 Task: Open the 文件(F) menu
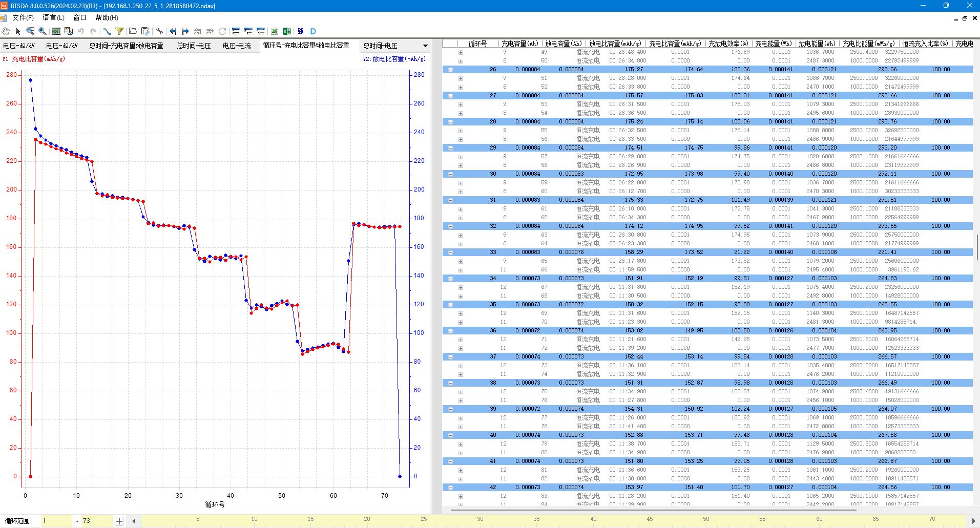pyautogui.click(x=23, y=18)
